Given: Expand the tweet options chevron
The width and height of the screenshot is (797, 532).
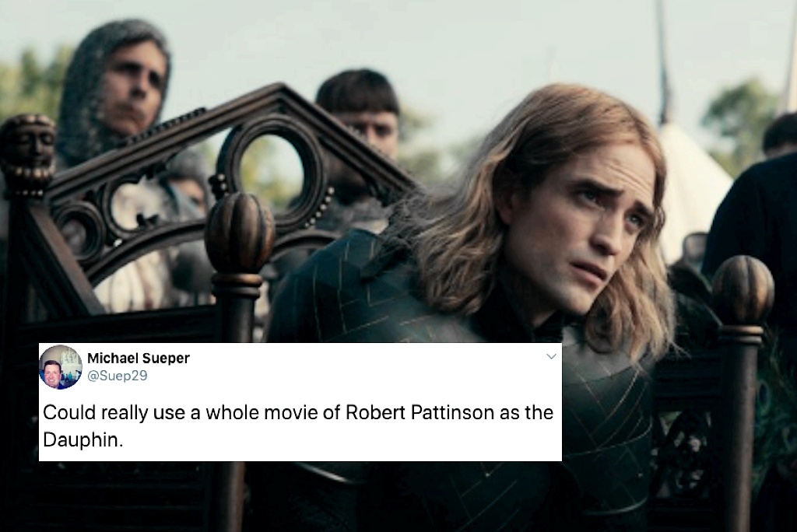Looking at the screenshot, I should [551, 357].
